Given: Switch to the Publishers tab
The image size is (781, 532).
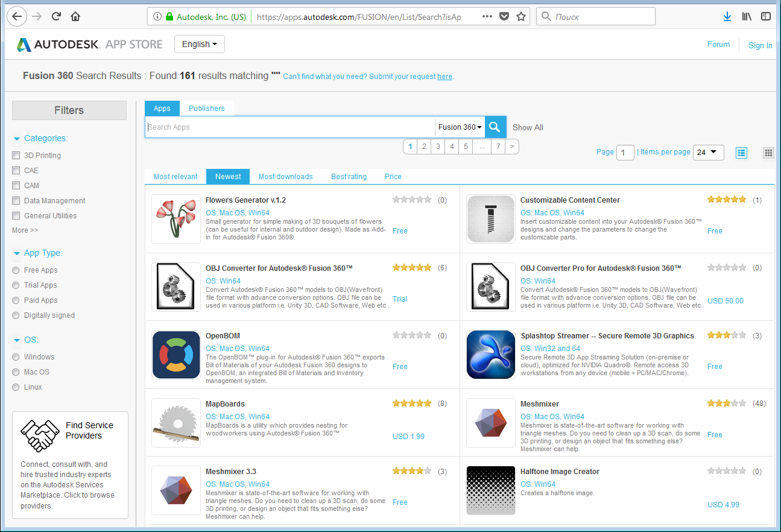Looking at the screenshot, I should pyautogui.click(x=207, y=109).
